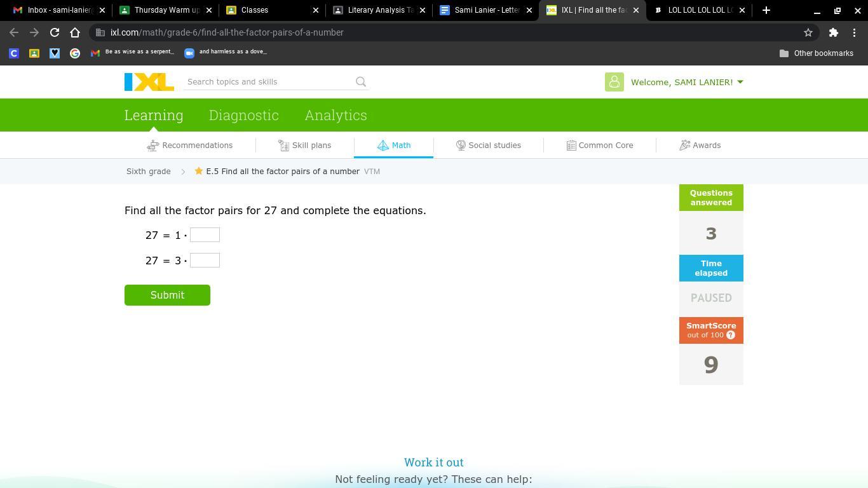Click the IXL logo

(149, 82)
